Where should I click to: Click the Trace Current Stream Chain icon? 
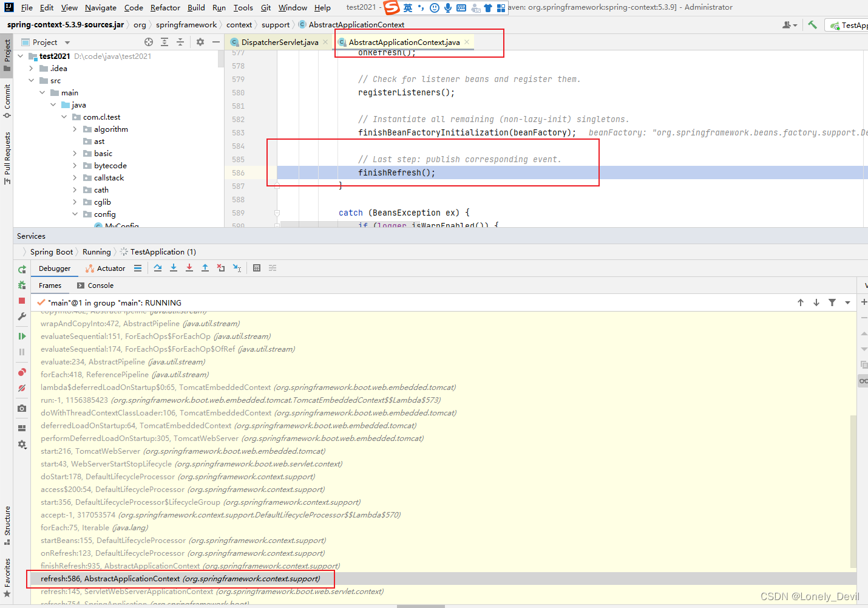(x=273, y=268)
